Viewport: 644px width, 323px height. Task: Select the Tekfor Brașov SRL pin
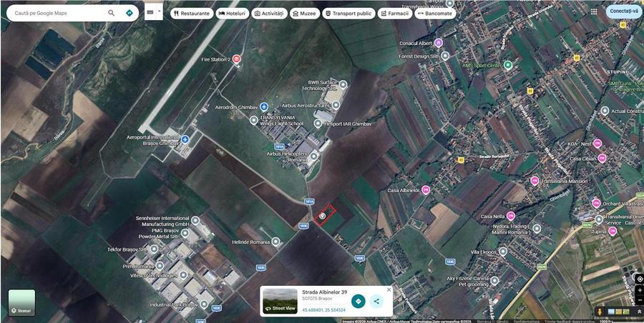point(154,249)
